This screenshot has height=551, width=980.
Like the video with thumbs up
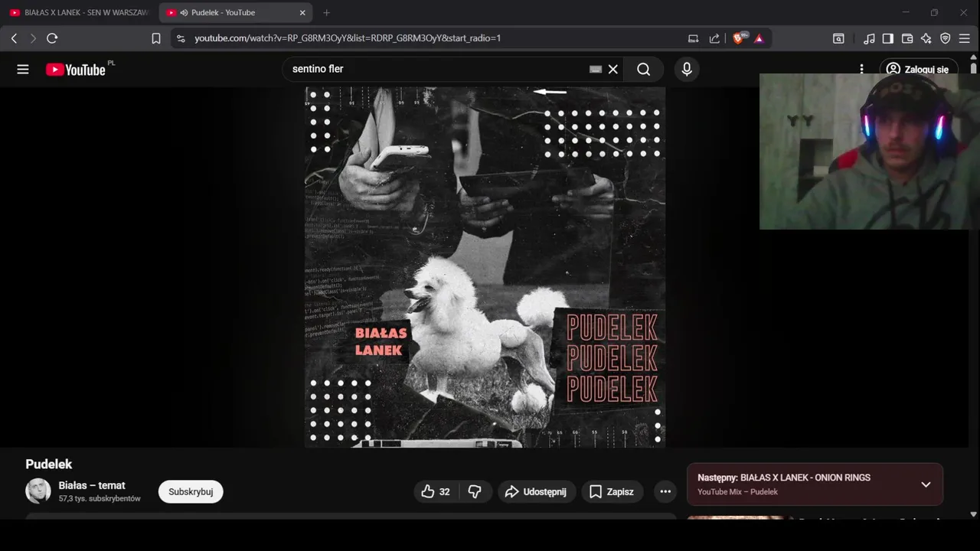pyautogui.click(x=436, y=491)
